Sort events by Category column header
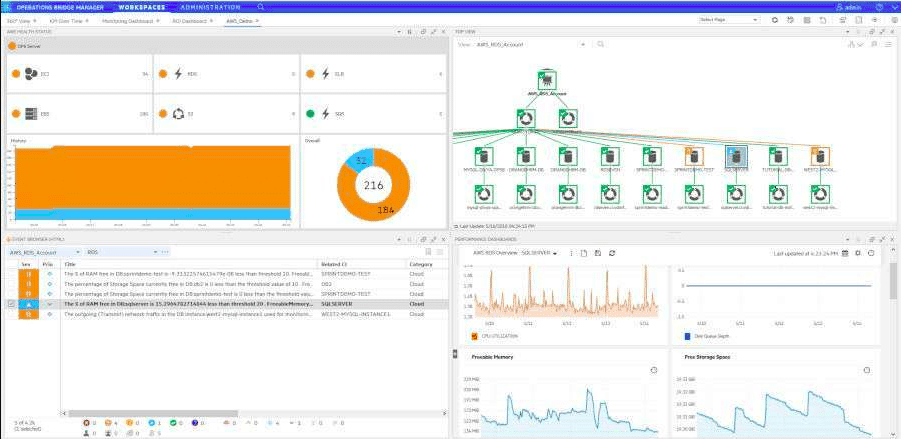The width and height of the screenshot is (901, 439). [426, 264]
